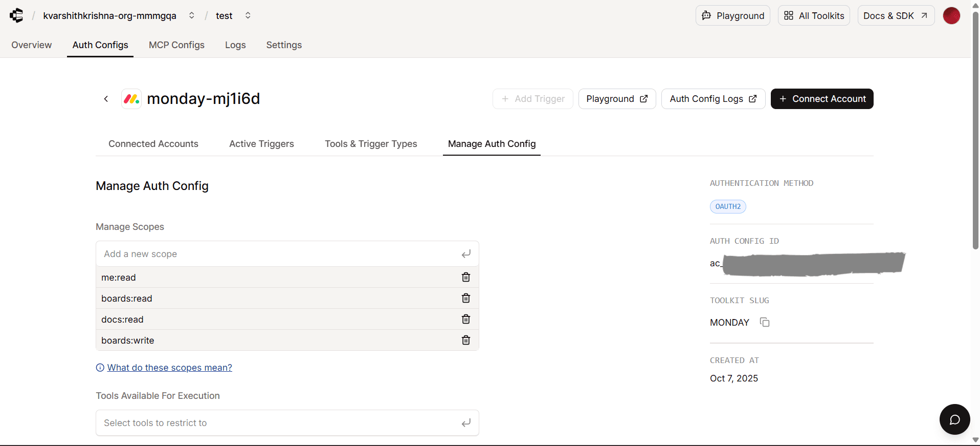The height and width of the screenshot is (446, 980).
Task: Go back with the left chevron
Action: coord(106,99)
